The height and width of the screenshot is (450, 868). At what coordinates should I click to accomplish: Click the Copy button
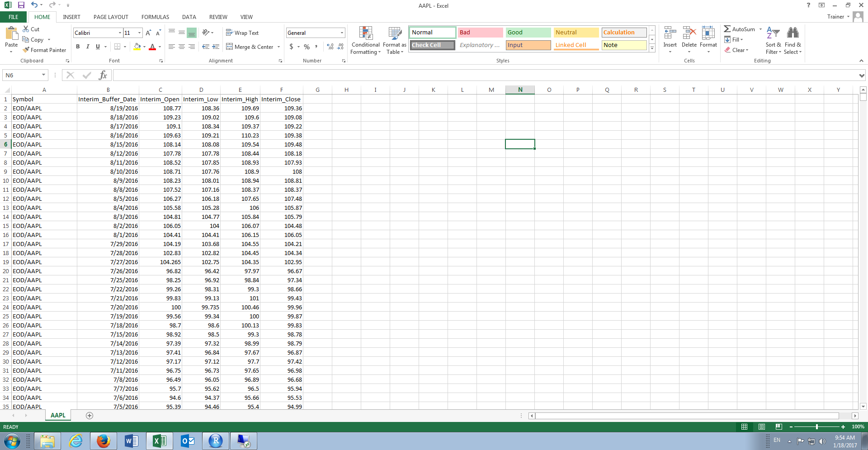coord(33,40)
